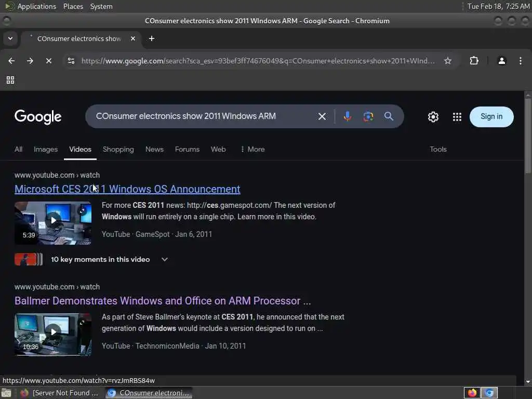
Task: Open the System menu
Action: click(x=101, y=6)
